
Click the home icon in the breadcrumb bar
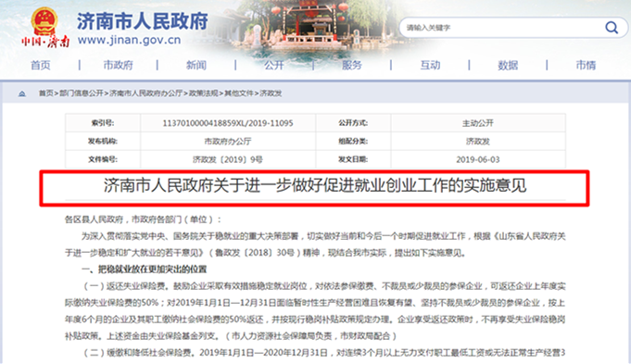point(21,94)
